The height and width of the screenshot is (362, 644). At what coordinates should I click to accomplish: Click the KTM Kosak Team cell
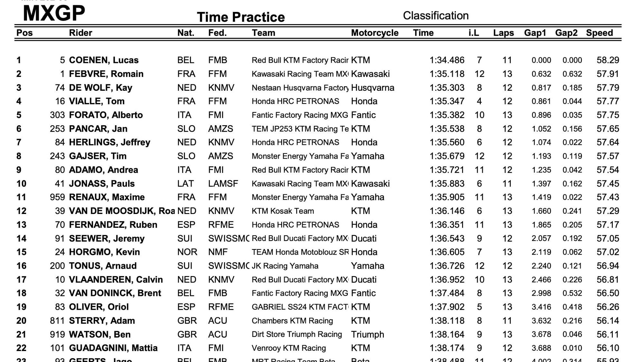tap(283, 211)
